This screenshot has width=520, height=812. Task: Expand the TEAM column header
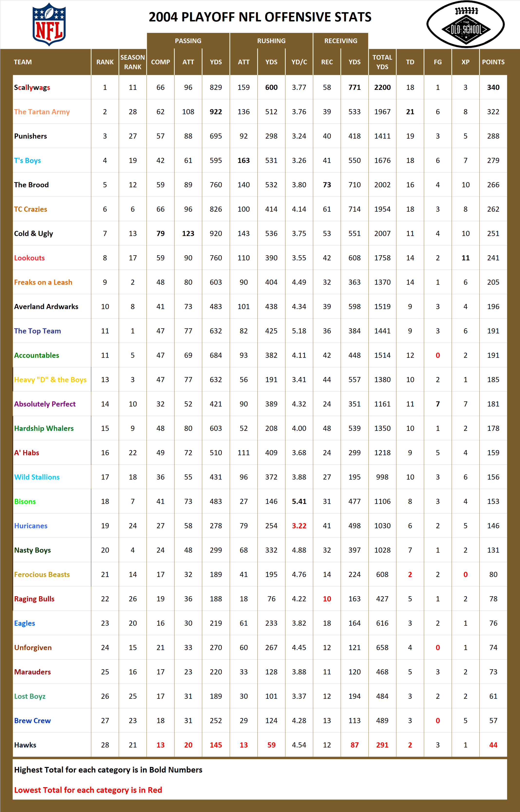23,62
